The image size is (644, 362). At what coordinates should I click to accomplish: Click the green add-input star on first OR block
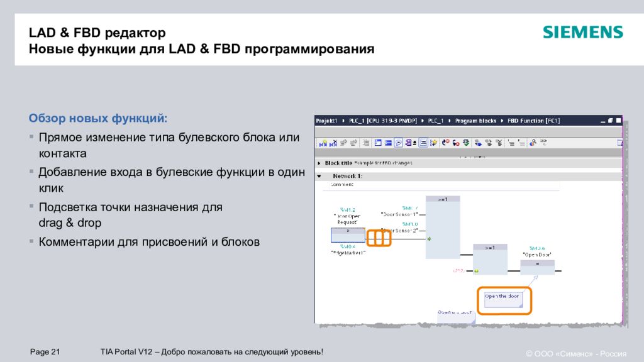tap(429, 239)
